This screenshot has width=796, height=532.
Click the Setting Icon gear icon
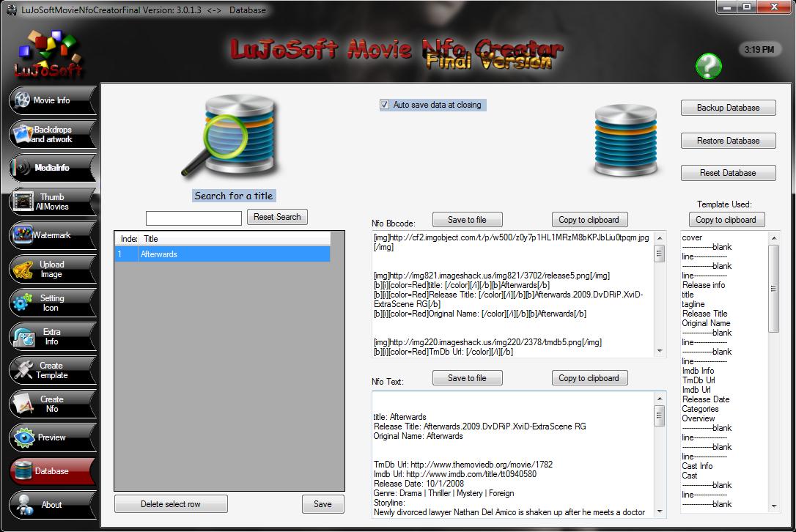click(x=23, y=303)
